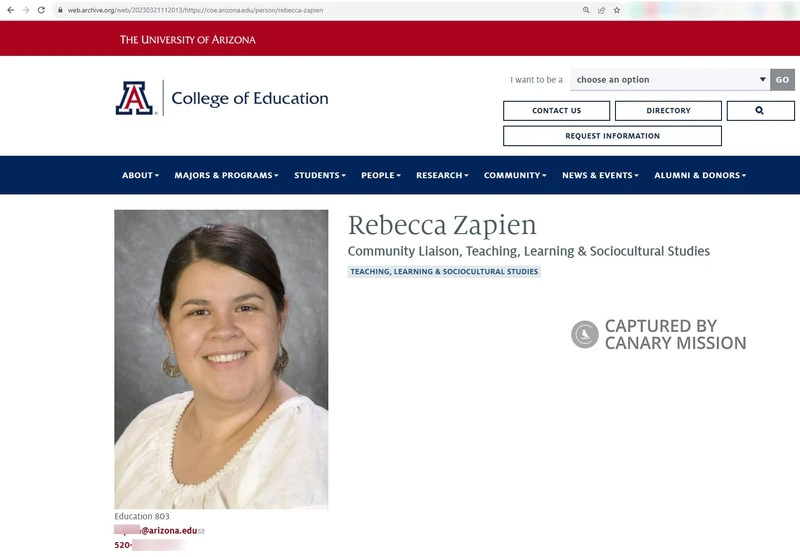Screen dimensions: 800x557
Task: Expand the STUDENTS menu
Action: 320,175
